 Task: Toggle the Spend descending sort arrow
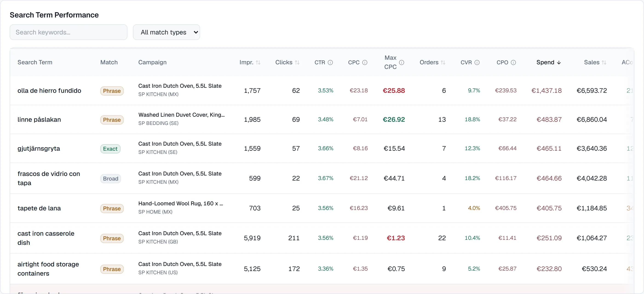(559, 62)
